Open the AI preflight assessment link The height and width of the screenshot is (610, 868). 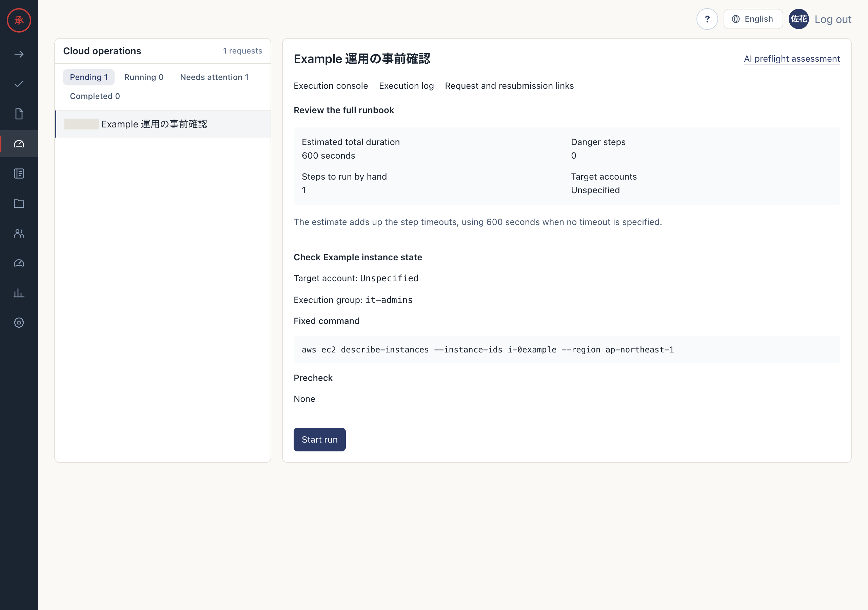792,59
